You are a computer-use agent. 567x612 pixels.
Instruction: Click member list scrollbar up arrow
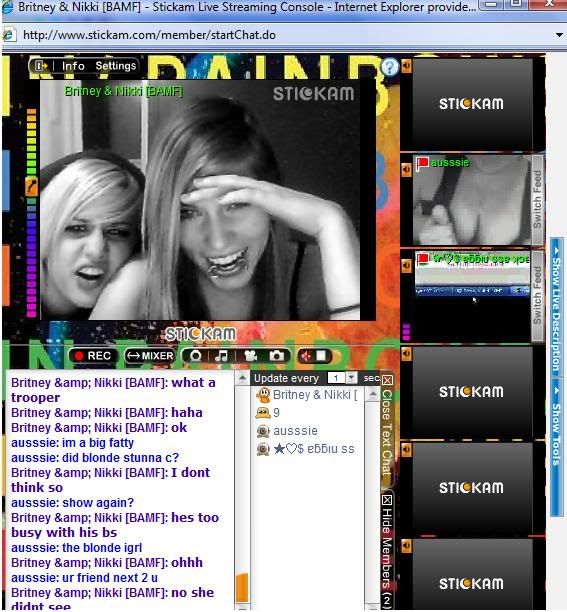[x=373, y=394]
